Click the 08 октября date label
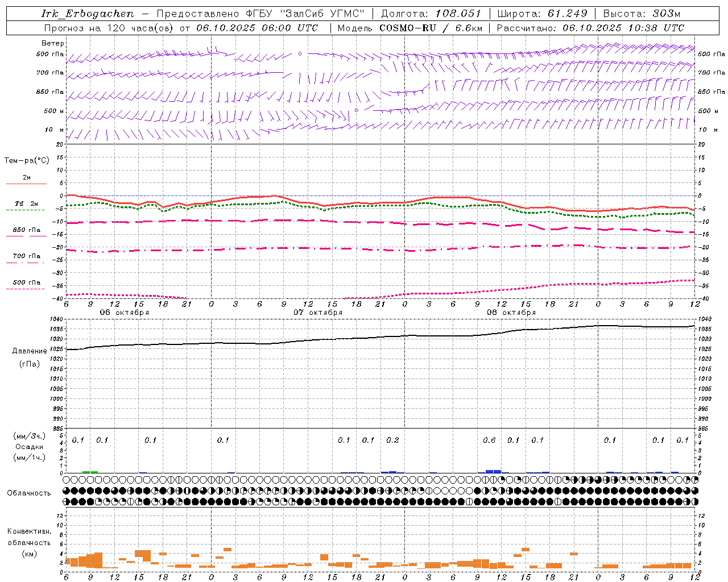 [511, 313]
